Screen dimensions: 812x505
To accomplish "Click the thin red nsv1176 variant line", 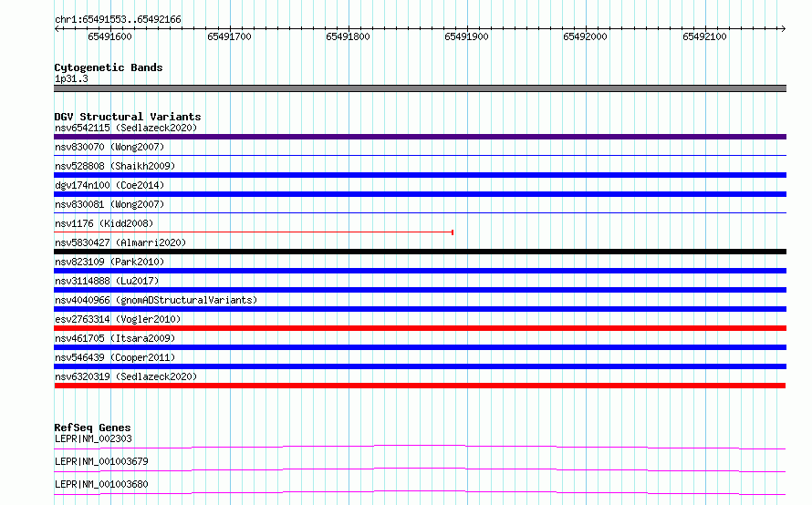I will pos(254,232).
